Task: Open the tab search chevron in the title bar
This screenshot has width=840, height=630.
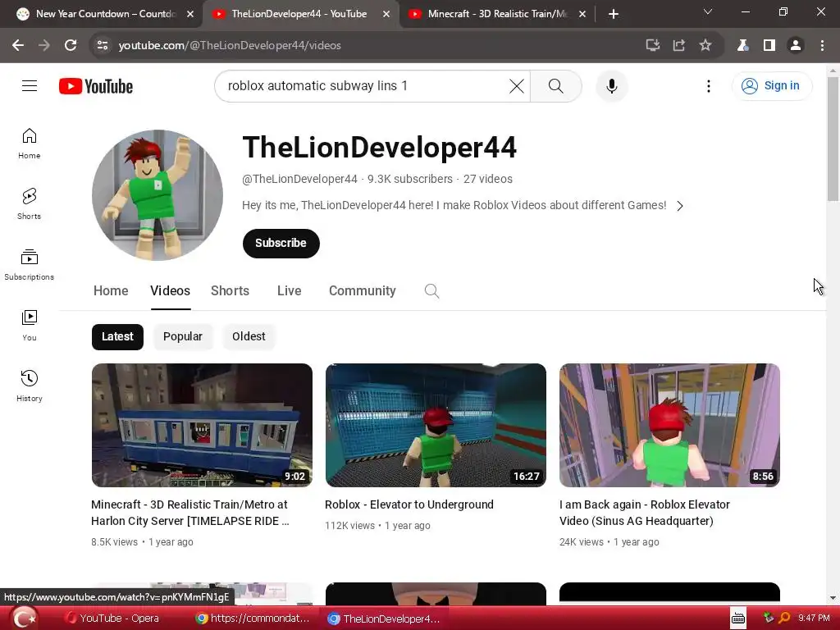Action: pos(708,11)
